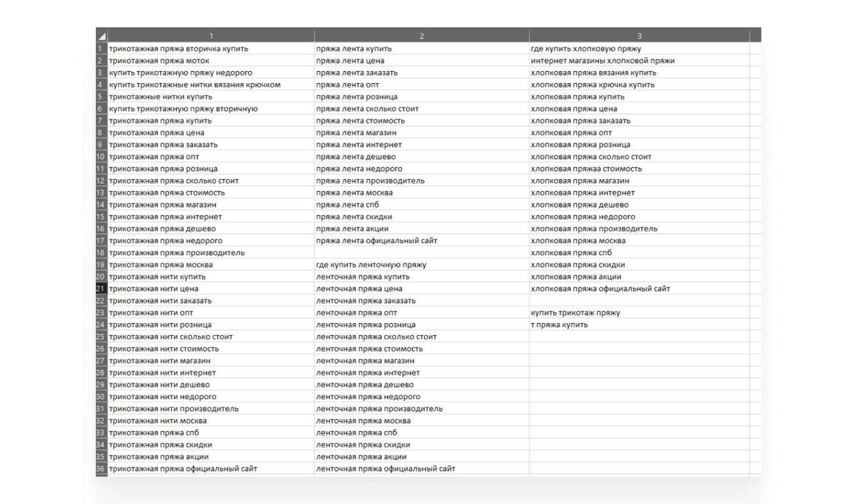Viewport: 857px width, 504px height.
Task: Click cell 'ленточная пряжа дешево'
Action: [x=421, y=385]
